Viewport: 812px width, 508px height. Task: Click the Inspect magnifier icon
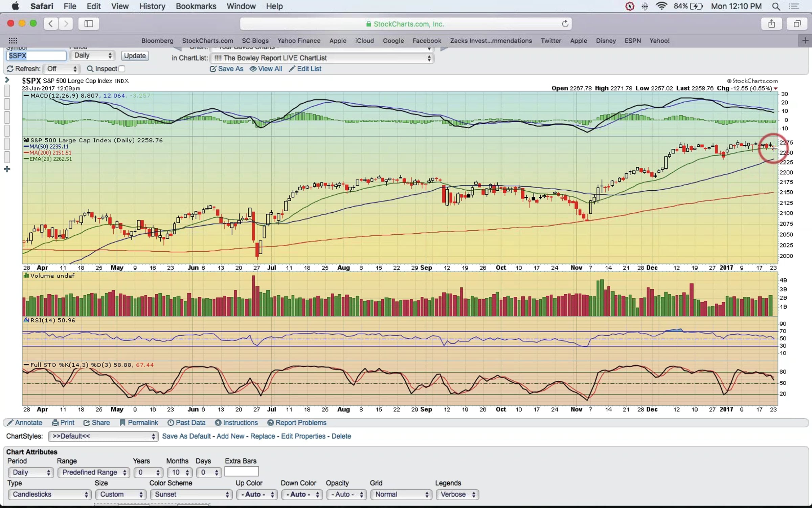coord(90,69)
